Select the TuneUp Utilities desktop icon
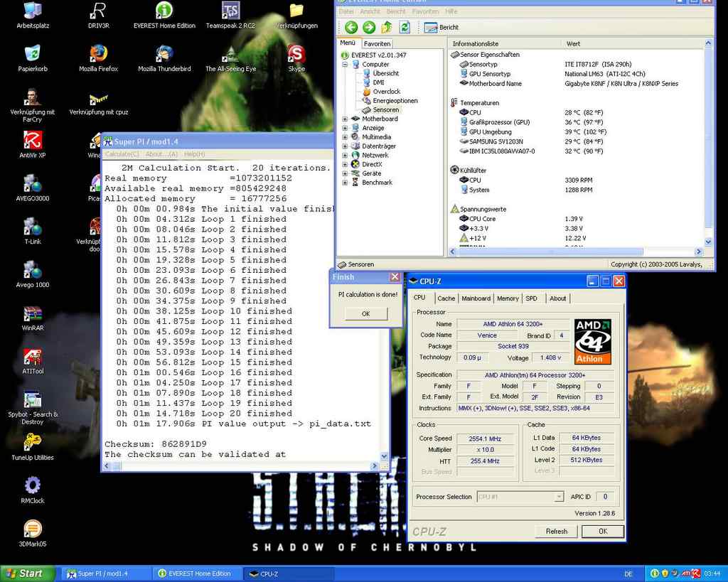This screenshot has width=728, height=582. (33, 447)
